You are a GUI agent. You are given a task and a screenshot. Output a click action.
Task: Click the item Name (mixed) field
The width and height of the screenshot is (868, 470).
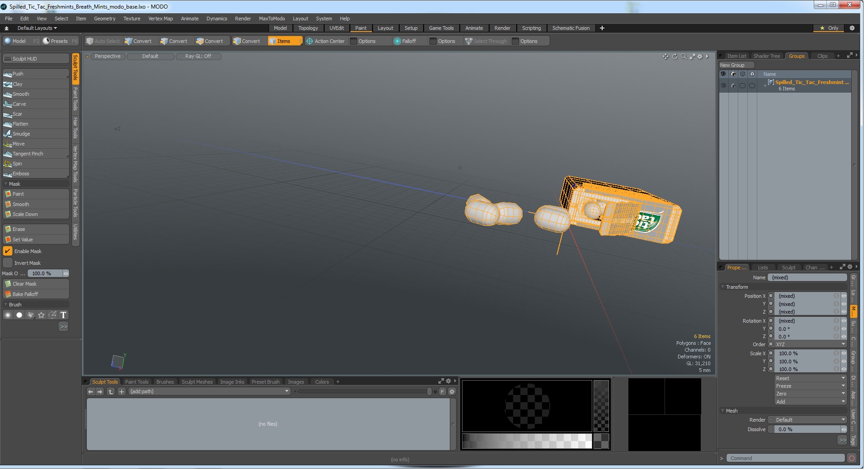(x=807, y=277)
